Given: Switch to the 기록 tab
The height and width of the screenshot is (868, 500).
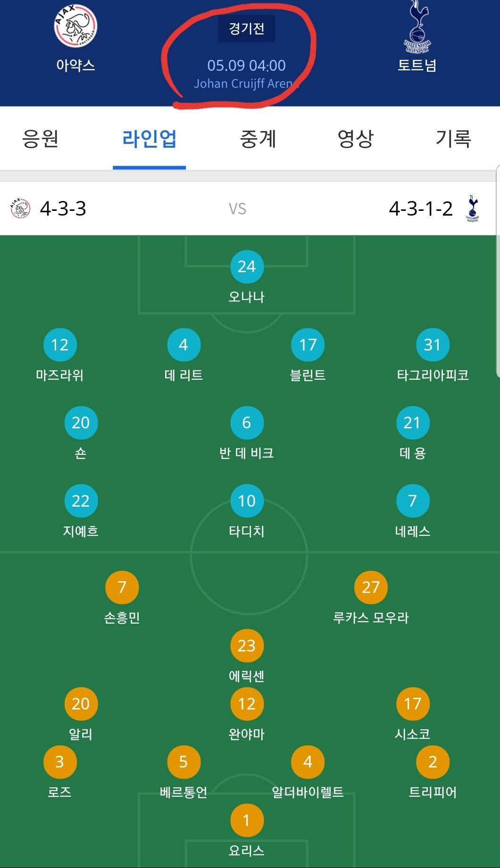Looking at the screenshot, I should tap(453, 139).
